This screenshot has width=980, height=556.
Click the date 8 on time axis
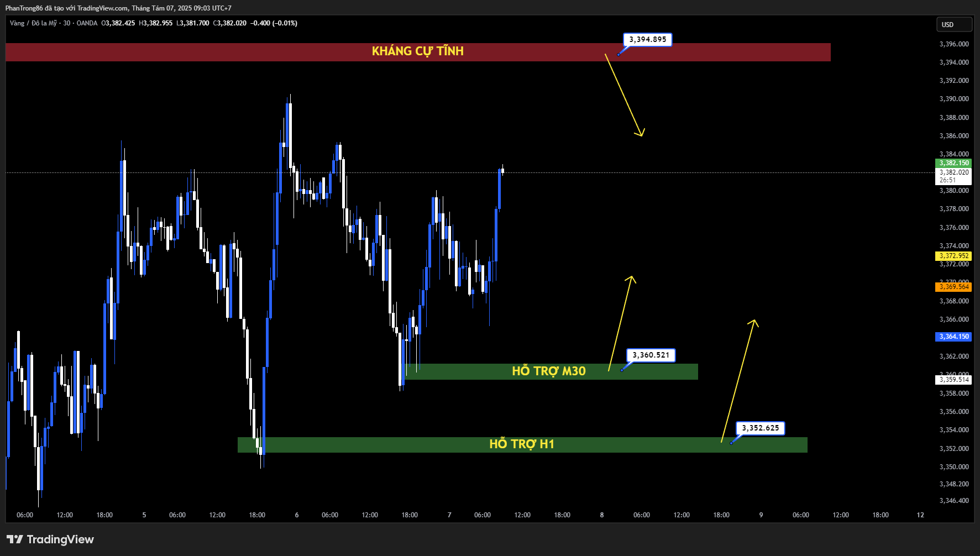coord(602,515)
